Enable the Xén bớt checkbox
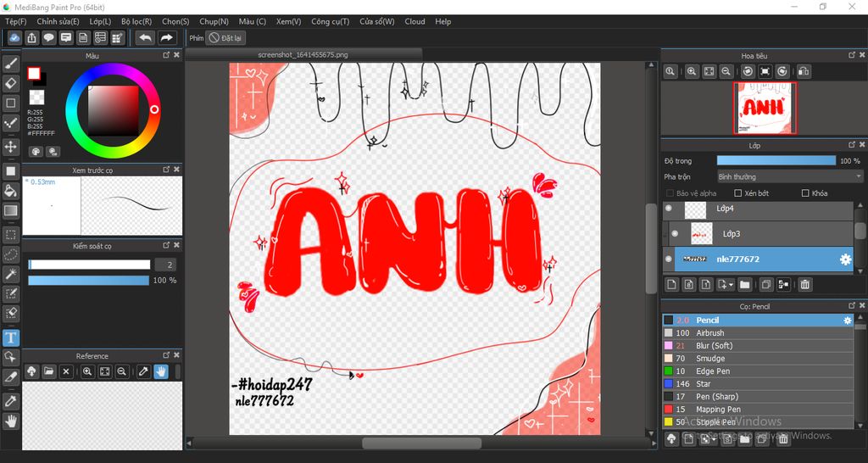Screen dimensions: 868x463 [x=737, y=193]
